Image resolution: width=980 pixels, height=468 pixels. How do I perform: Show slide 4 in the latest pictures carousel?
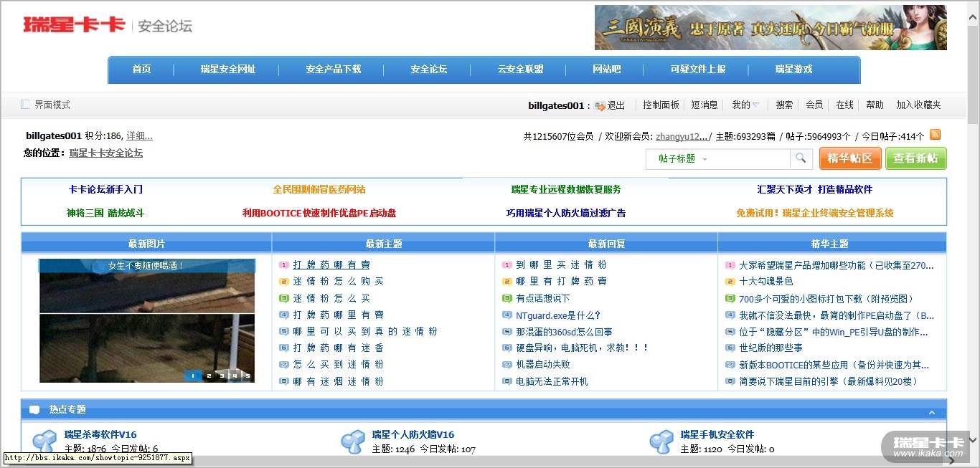click(235, 376)
